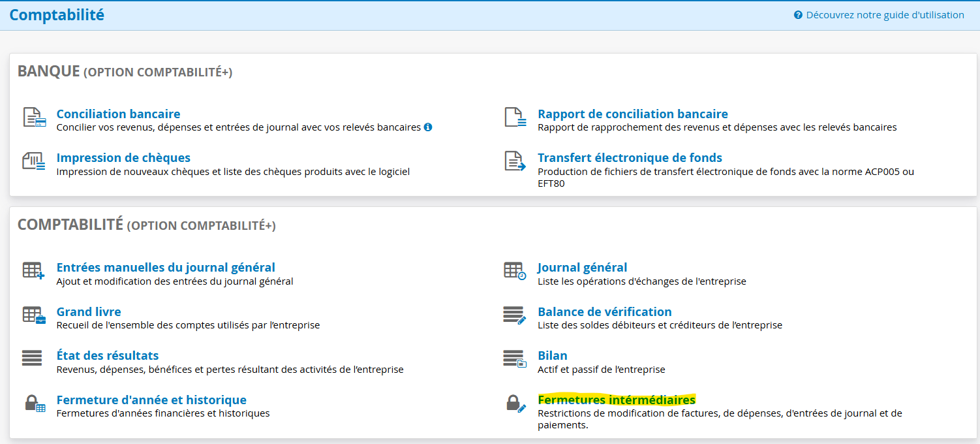Click the Comptabilité page title

pyautogui.click(x=57, y=14)
